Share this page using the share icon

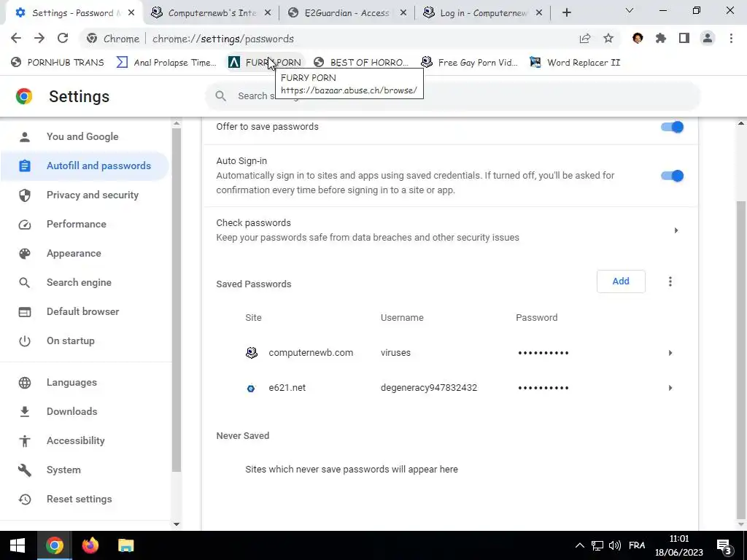tap(585, 39)
